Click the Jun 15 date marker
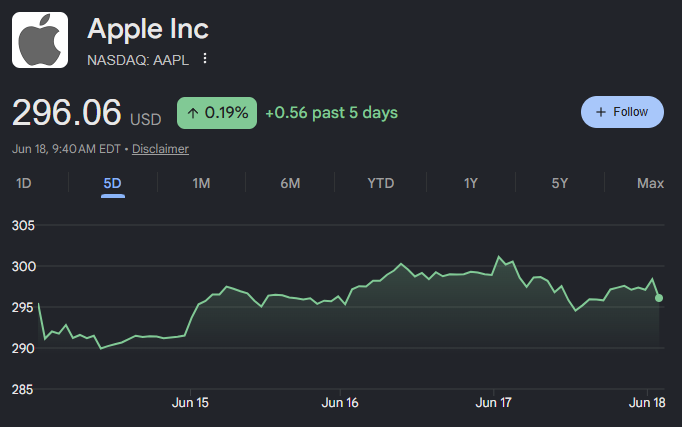The width and height of the screenshot is (682, 427). [x=190, y=402]
